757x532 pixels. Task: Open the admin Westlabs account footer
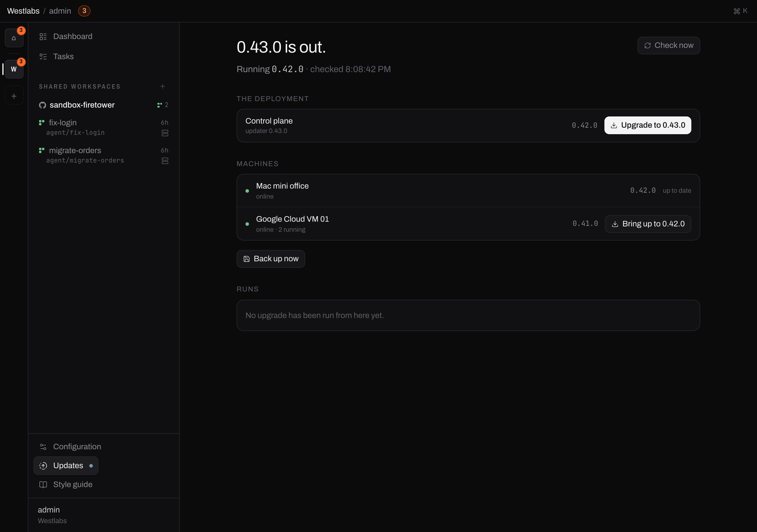point(103,515)
